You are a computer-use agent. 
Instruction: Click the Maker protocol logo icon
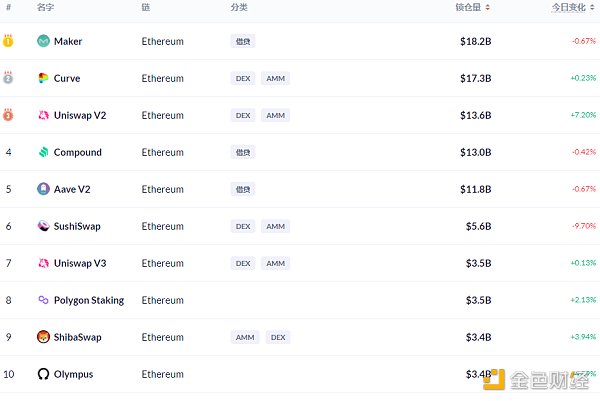click(x=43, y=41)
